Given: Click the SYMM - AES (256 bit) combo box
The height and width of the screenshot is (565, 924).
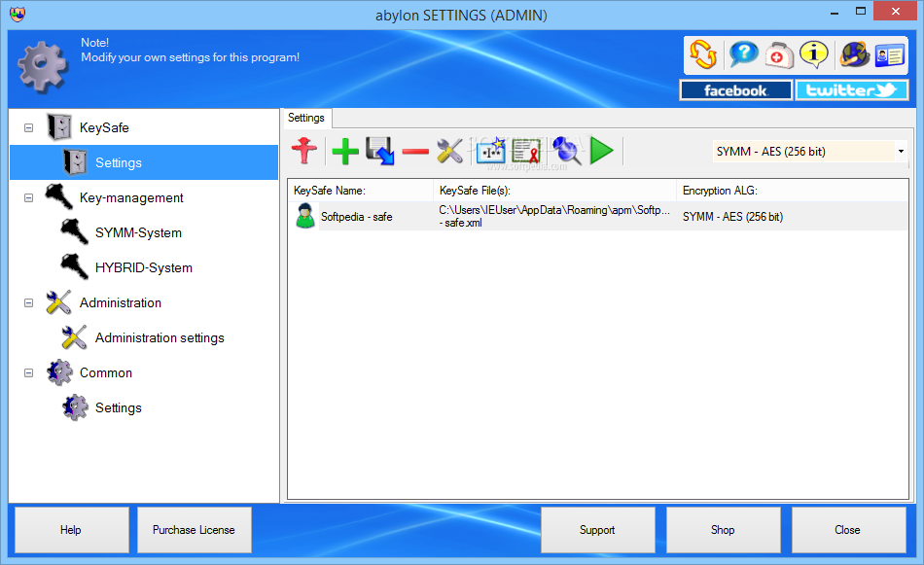Looking at the screenshot, I should pyautogui.click(x=808, y=152).
